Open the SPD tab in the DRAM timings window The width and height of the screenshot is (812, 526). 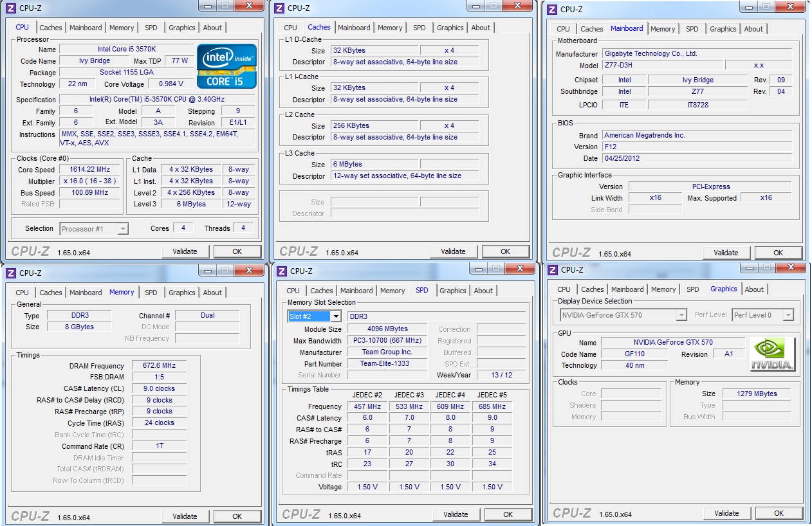click(151, 293)
